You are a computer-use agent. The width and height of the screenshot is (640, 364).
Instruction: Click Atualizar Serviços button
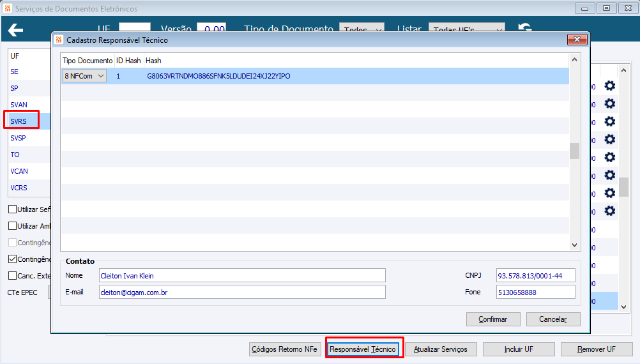coord(441,349)
